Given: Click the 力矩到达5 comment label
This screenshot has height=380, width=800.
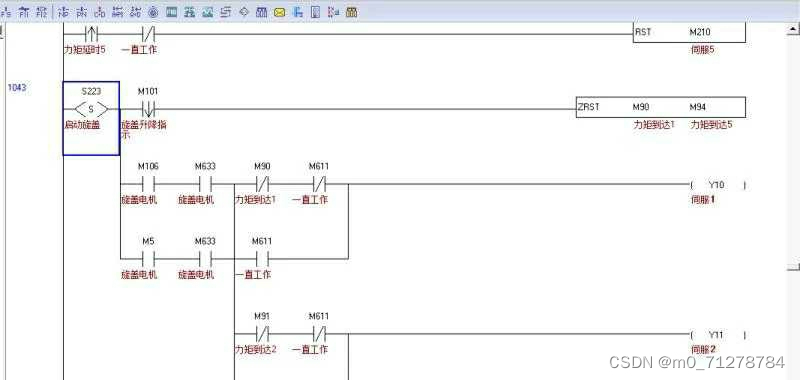Looking at the screenshot, I should click(x=711, y=124).
